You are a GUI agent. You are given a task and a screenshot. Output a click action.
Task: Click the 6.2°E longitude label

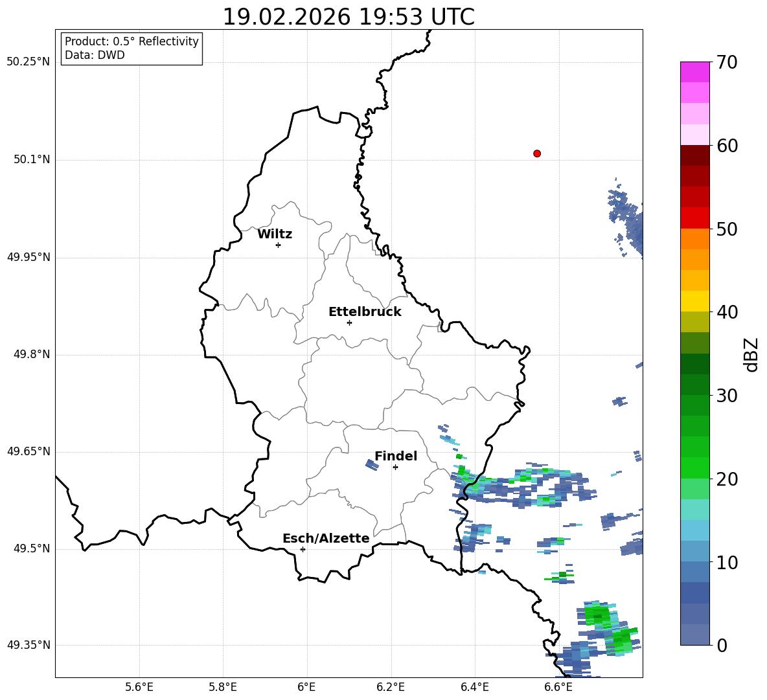(391, 687)
